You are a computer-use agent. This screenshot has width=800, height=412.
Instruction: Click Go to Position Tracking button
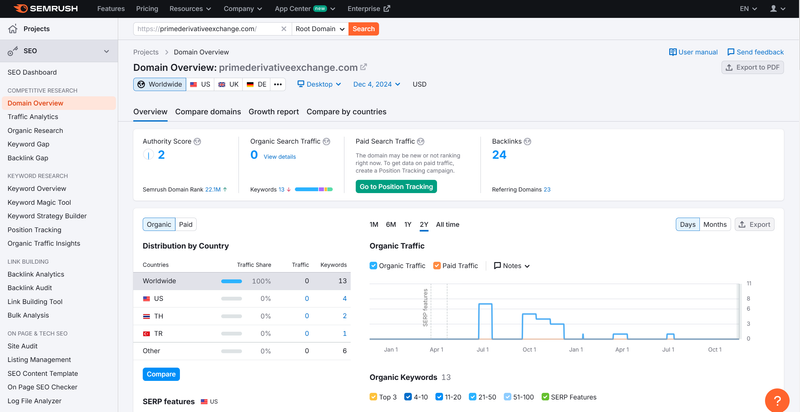pos(396,187)
